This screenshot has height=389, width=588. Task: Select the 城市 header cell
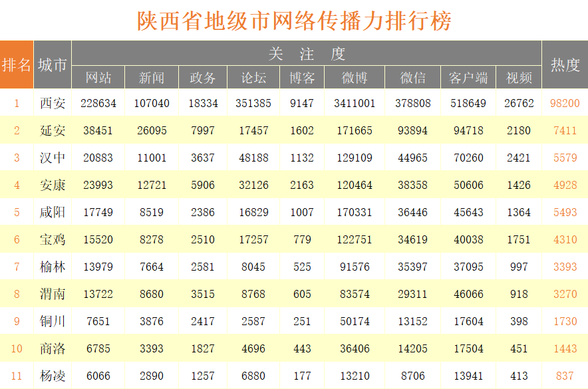point(53,65)
